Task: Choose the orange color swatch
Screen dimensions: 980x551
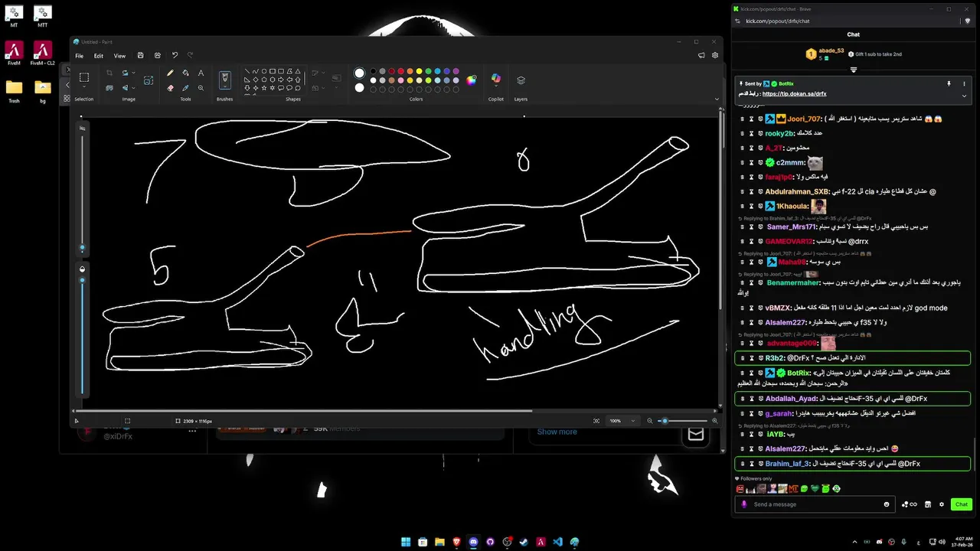Action: (x=409, y=71)
